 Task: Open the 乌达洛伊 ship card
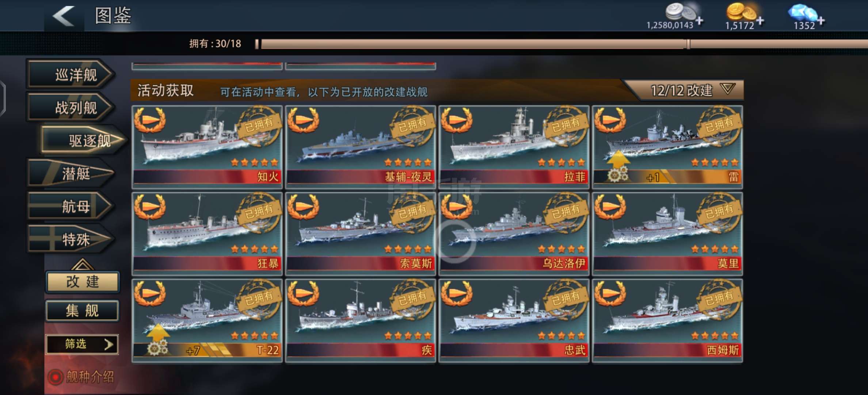(x=514, y=234)
